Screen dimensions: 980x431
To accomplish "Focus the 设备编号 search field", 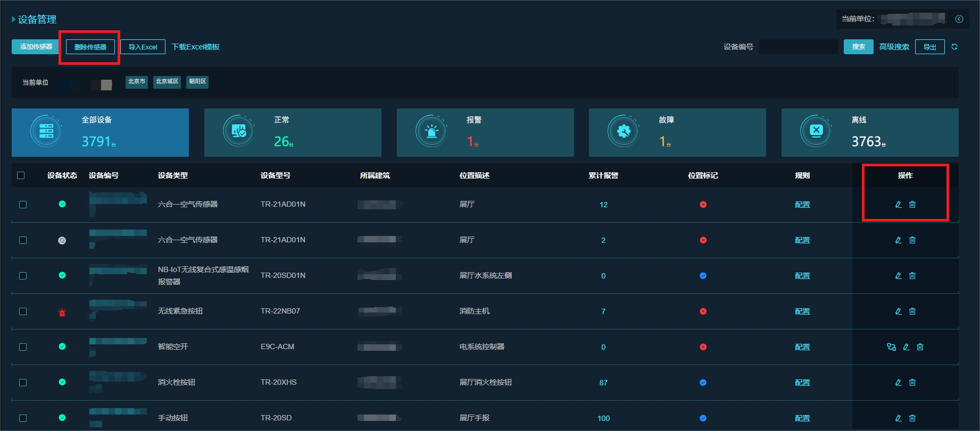I will click(x=799, y=47).
